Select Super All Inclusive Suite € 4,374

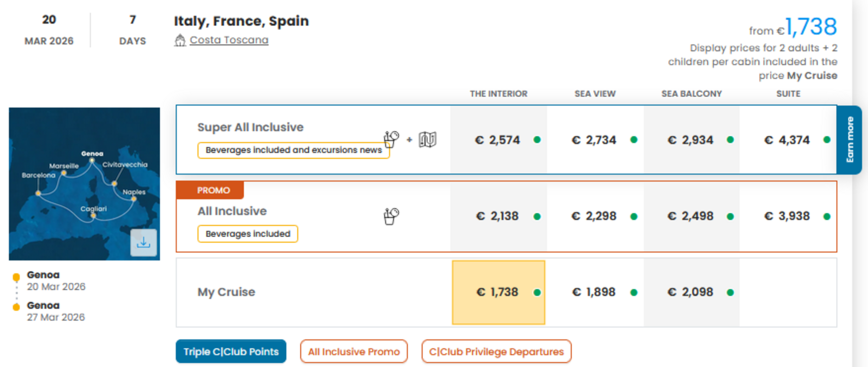pos(788,140)
